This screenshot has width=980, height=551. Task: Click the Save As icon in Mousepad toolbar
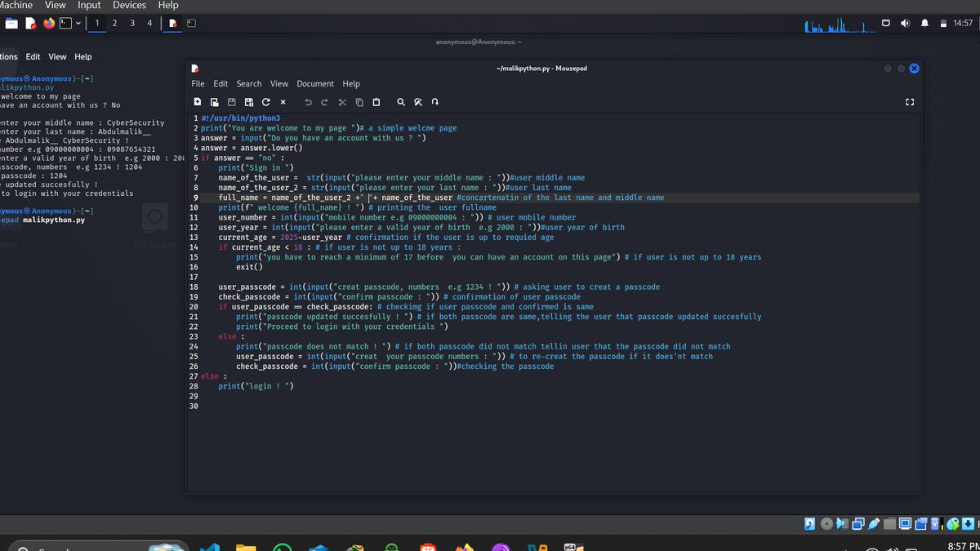click(x=248, y=102)
